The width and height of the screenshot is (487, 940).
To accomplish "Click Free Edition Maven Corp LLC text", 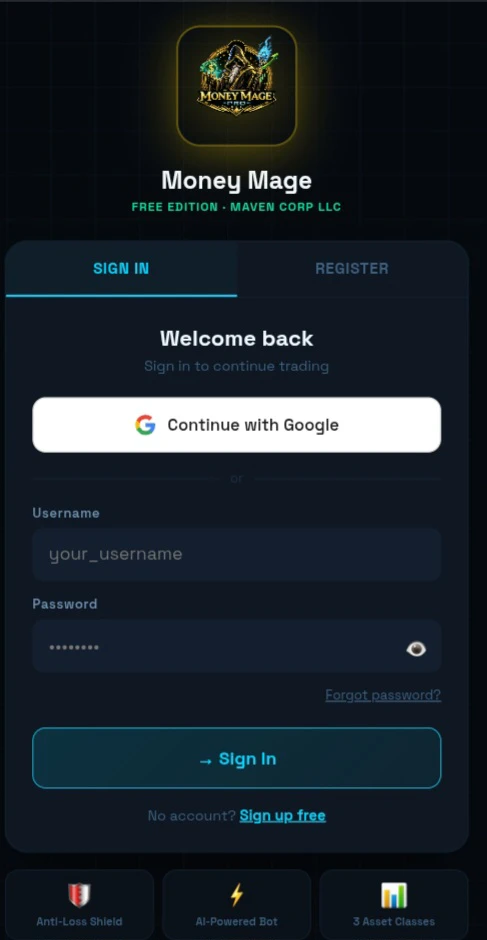I will pos(237,207).
